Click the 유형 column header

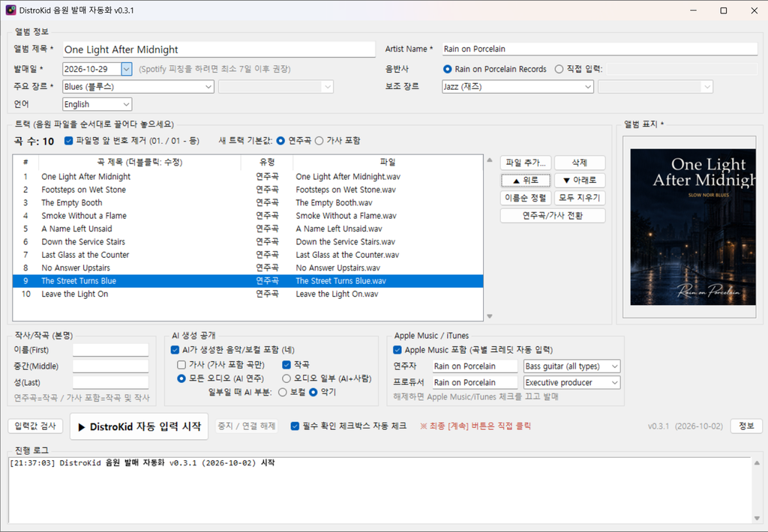point(267,163)
